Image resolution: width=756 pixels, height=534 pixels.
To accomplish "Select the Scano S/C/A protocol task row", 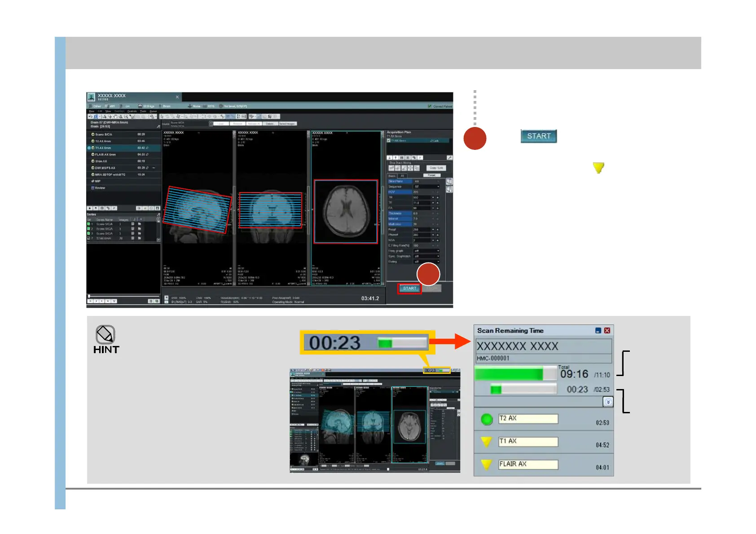I will [x=123, y=134].
